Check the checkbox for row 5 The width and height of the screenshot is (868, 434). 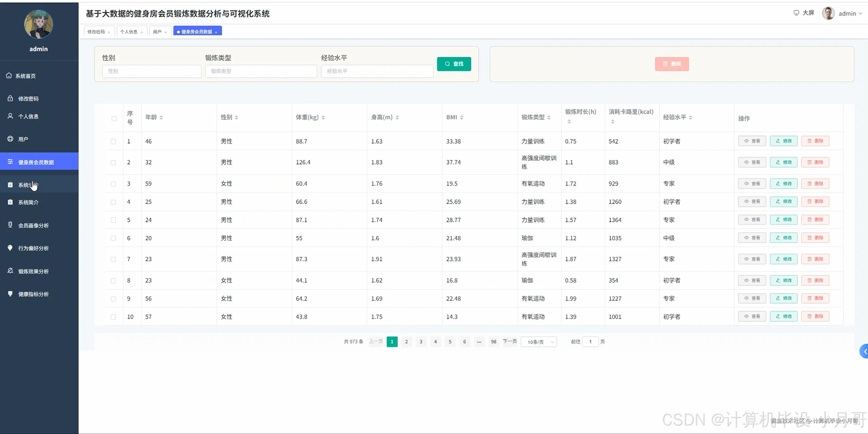113,220
